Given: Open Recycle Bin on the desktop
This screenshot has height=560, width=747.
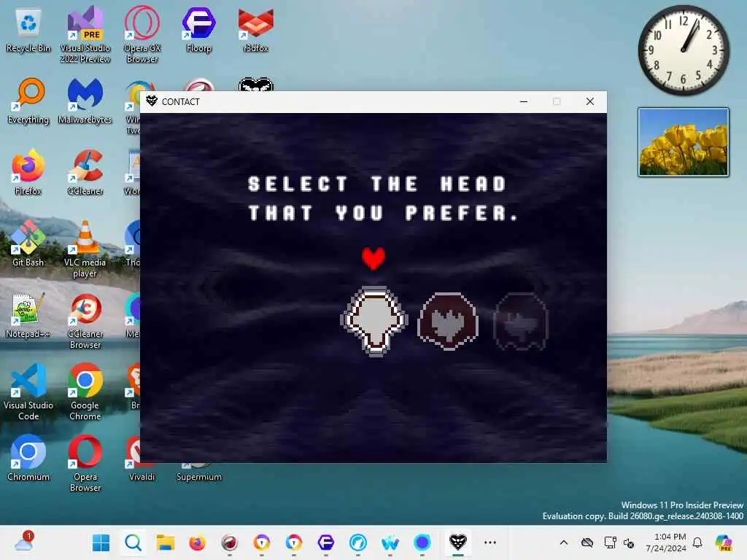Looking at the screenshot, I should (x=28, y=30).
